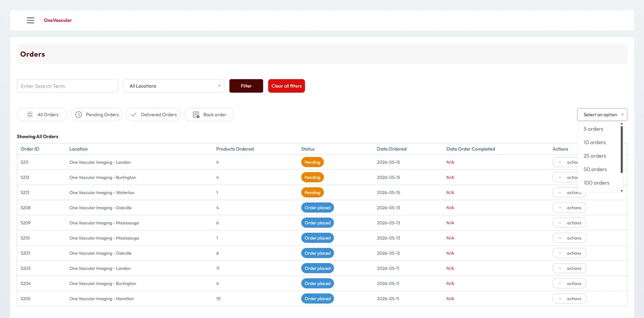The height and width of the screenshot is (318, 644).
Task: Click N/A completion date for order 5203
Action: pyautogui.click(x=450, y=268)
